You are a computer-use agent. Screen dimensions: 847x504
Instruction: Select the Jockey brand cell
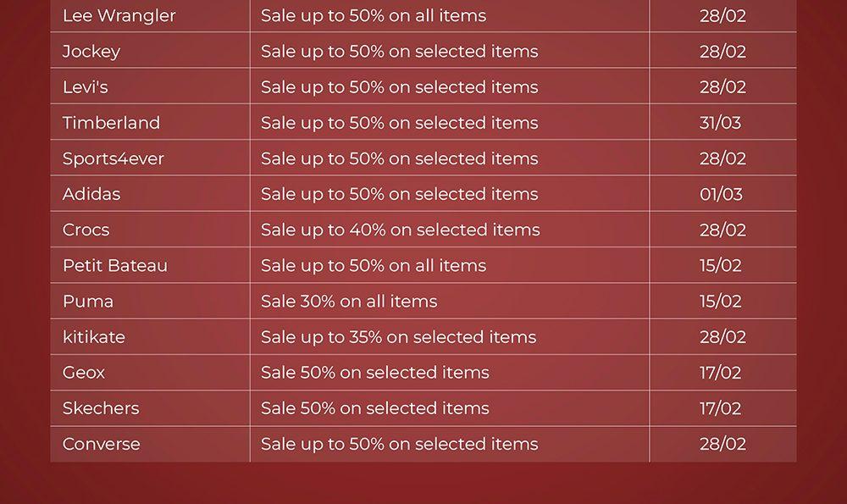(x=91, y=52)
